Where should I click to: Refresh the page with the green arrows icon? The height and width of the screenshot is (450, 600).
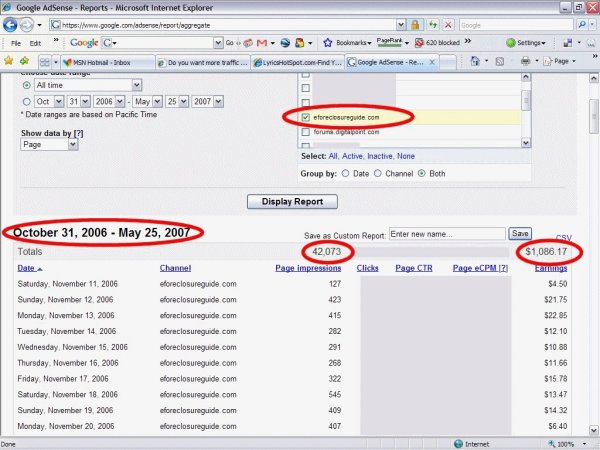coord(433,25)
